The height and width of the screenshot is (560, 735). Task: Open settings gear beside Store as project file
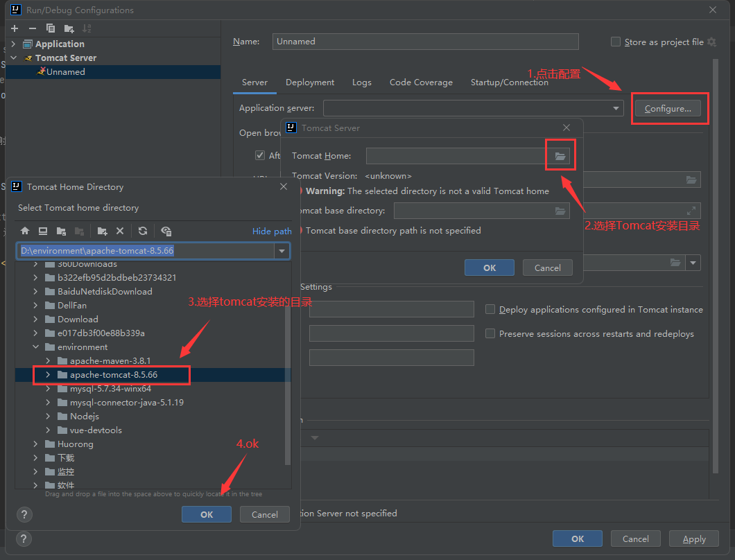(711, 42)
